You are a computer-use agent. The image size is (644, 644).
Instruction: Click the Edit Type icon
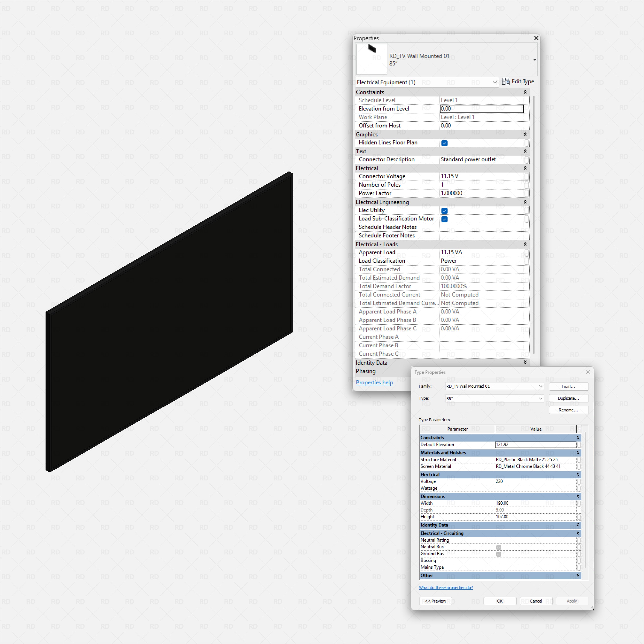coord(505,82)
